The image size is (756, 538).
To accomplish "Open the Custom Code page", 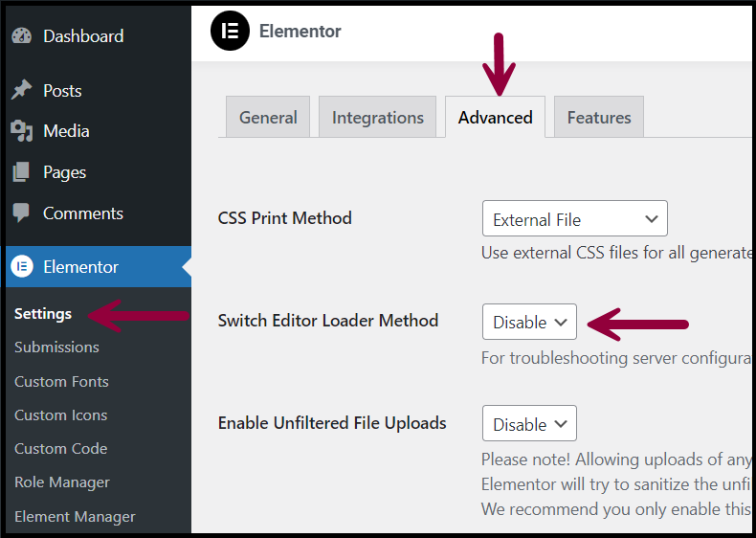I will (60, 448).
